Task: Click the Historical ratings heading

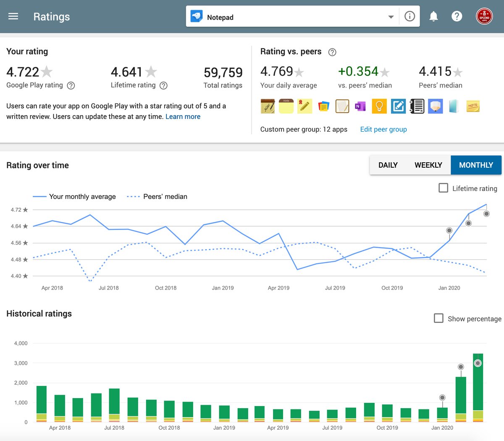Action: click(x=39, y=314)
